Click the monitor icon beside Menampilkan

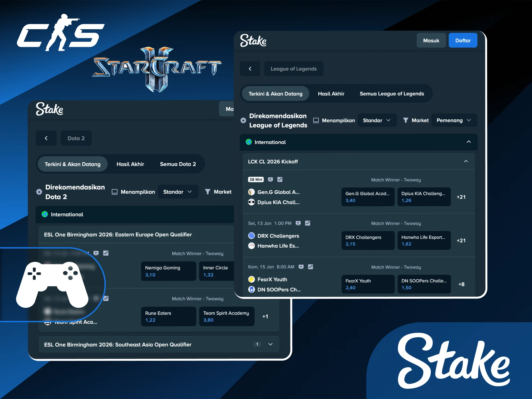[316, 120]
